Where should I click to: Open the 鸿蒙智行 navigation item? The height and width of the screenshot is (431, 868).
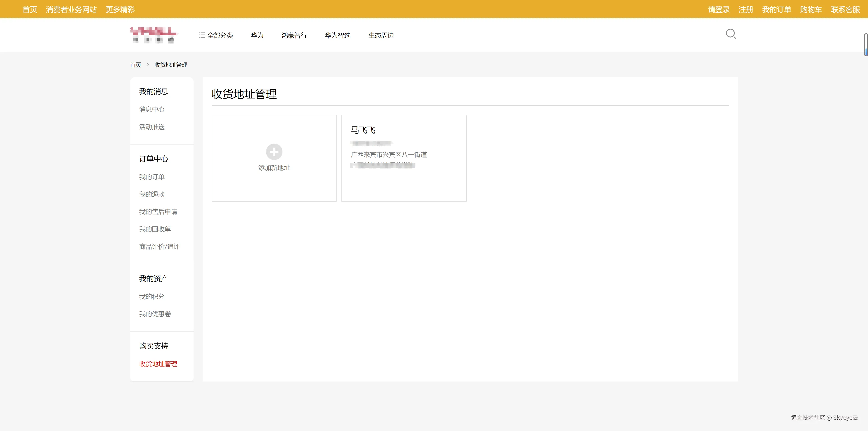(294, 36)
